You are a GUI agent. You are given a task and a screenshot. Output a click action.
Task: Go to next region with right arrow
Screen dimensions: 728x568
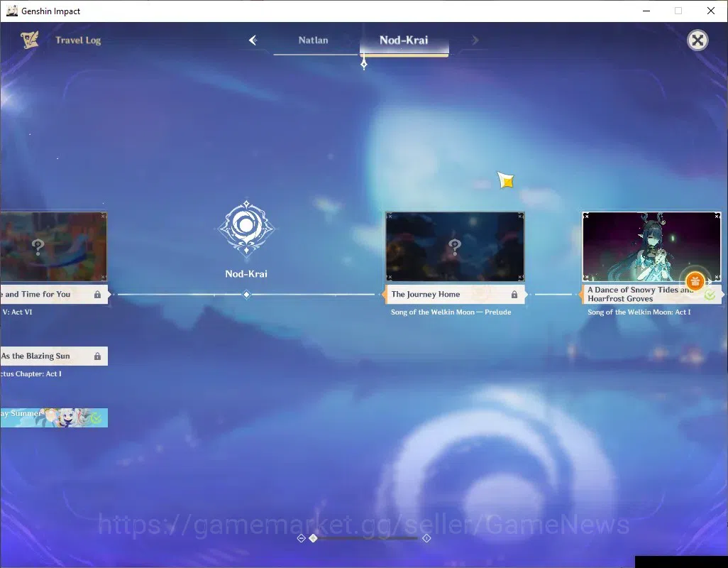pos(475,40)
